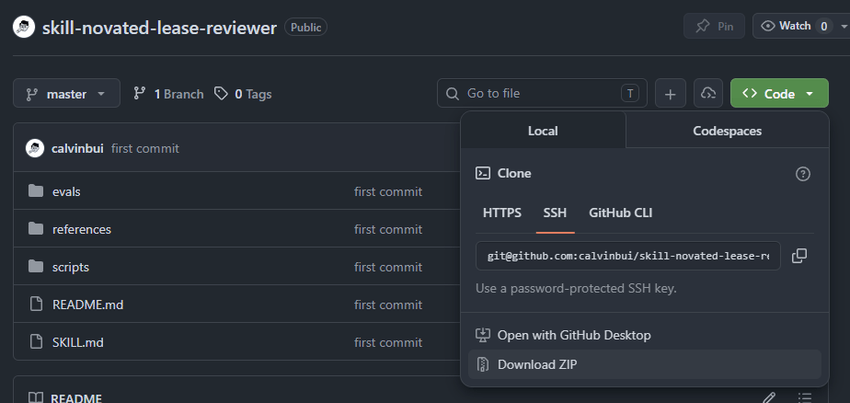
Task: Click the magnifier icon in Go to file
Action: (452, 94)
